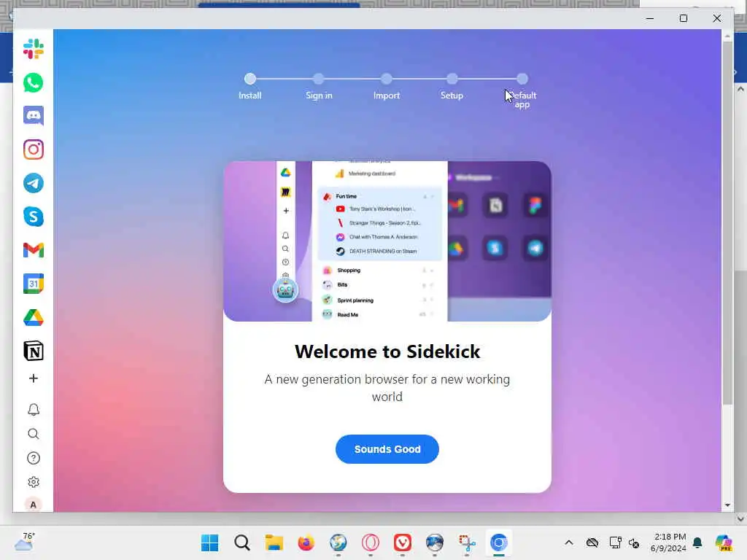Click the Sidekick page vertical scrollbar
Image resolution: width=747 pixels, height=560 pixels.
pos(727,223)
